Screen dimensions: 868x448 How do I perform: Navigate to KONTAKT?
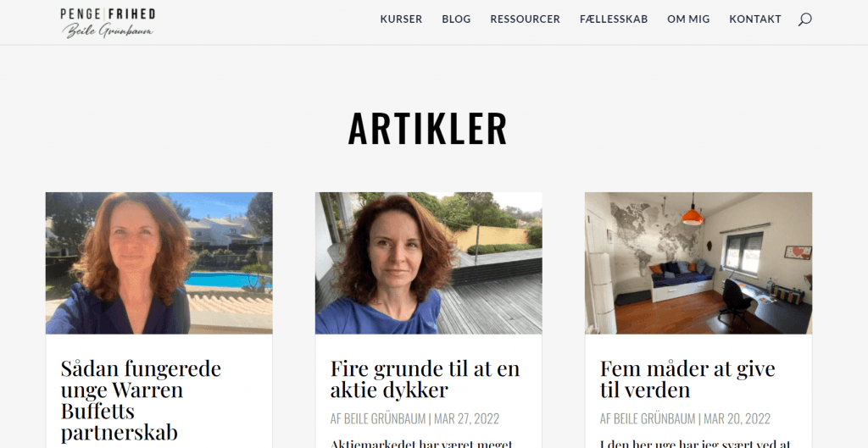click(x=755, y=19)
